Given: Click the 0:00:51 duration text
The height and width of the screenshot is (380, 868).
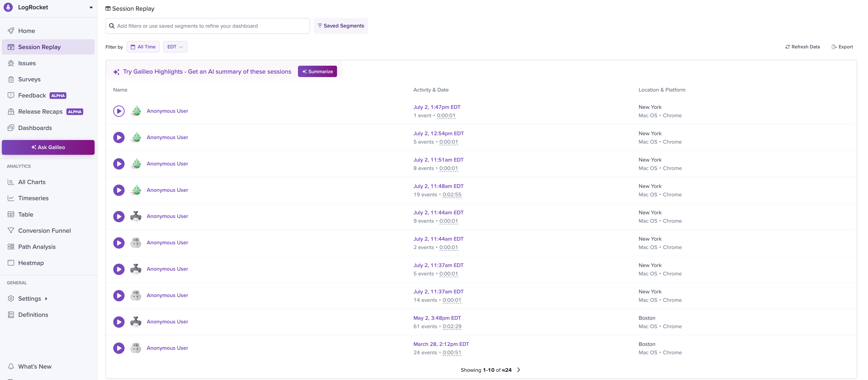Looking at the screenshot, I should [452, 353].
